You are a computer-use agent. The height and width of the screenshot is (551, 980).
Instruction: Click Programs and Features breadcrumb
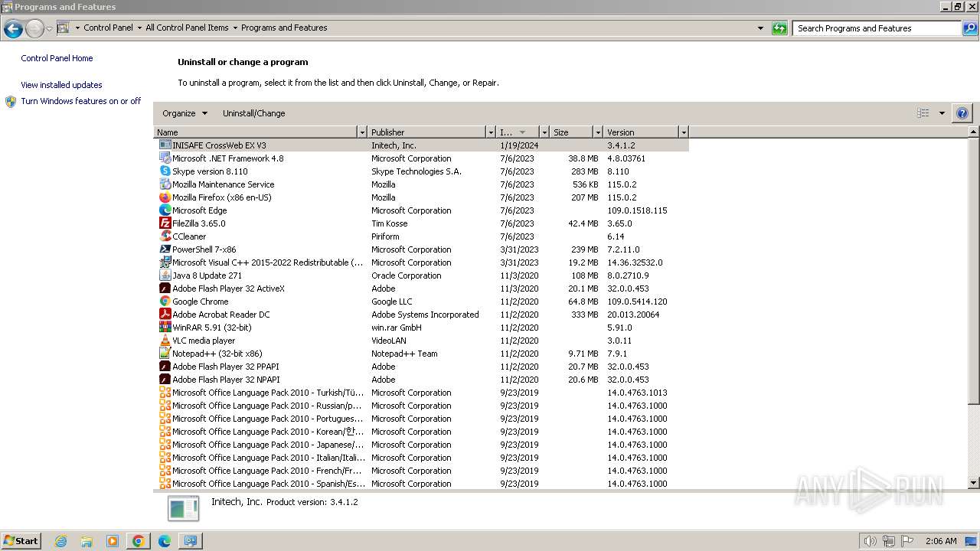pos(284,28)
